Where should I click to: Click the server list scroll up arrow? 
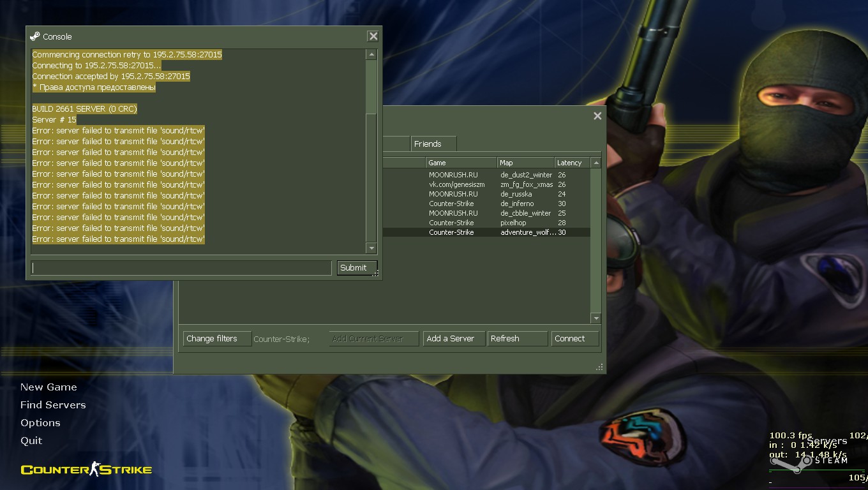tap(596, 163)
